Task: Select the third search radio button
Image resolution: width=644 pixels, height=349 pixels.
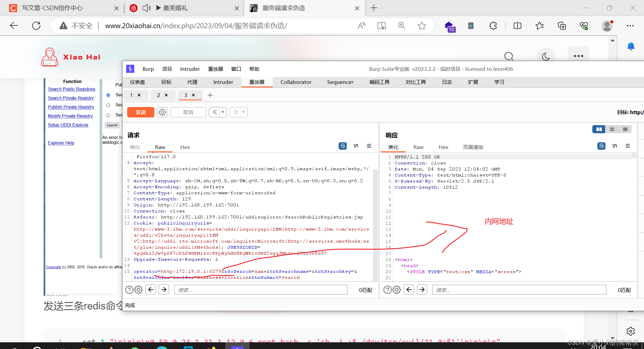Action: pos(108,115)
